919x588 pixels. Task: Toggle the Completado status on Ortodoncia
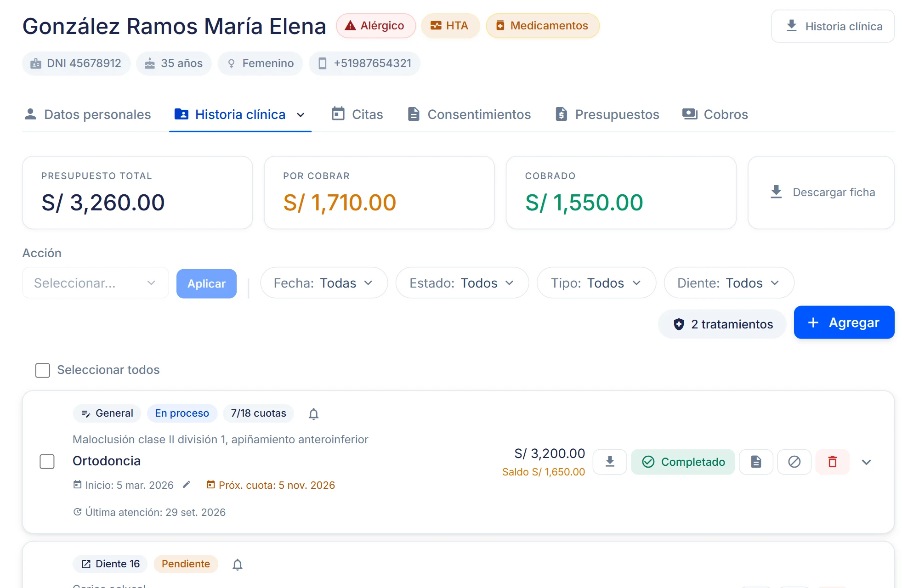(x=683, y=462)
